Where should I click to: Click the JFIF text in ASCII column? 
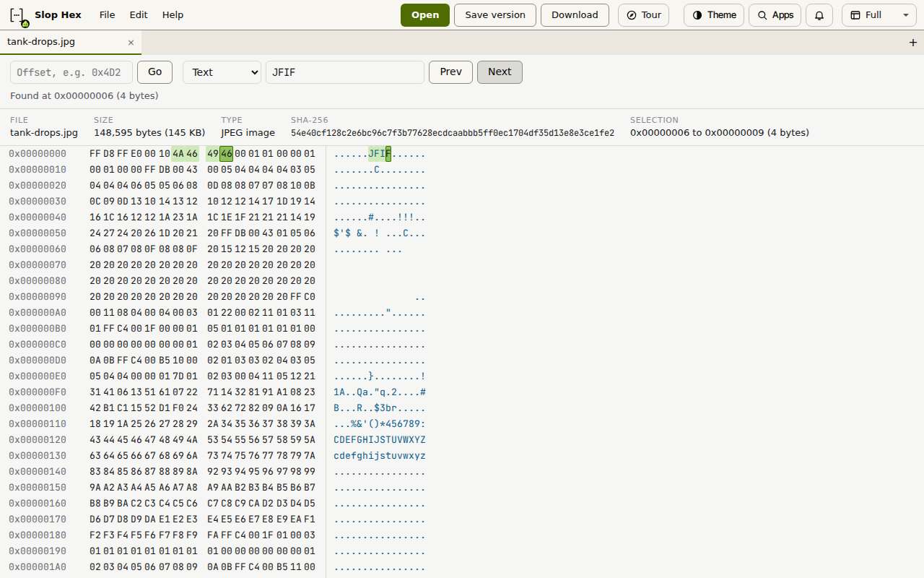pos(380,154)
